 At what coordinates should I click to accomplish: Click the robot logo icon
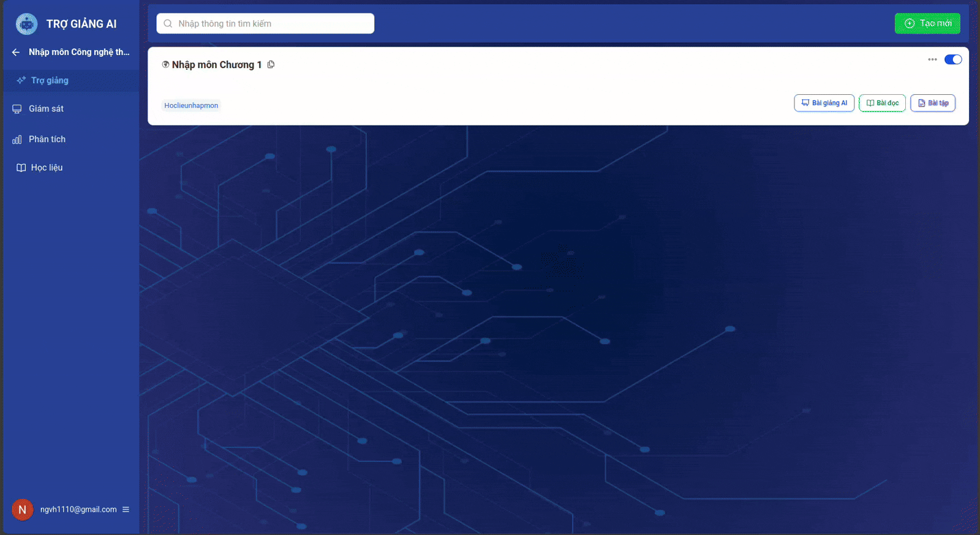pyautogui.click(x=26, y=24)
